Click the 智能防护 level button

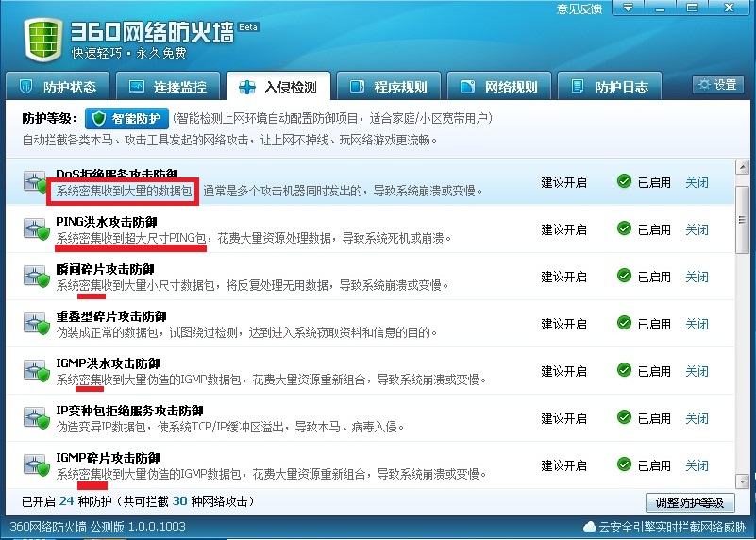126,118
